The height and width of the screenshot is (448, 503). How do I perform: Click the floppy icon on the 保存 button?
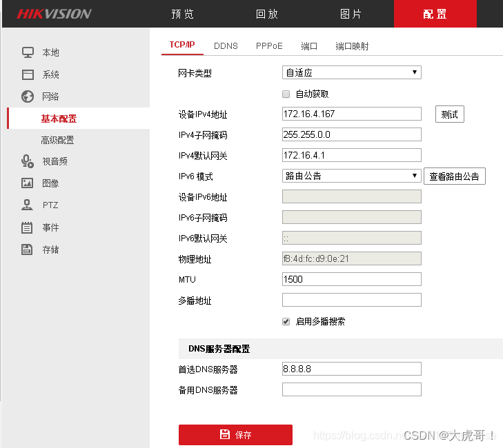224,434
